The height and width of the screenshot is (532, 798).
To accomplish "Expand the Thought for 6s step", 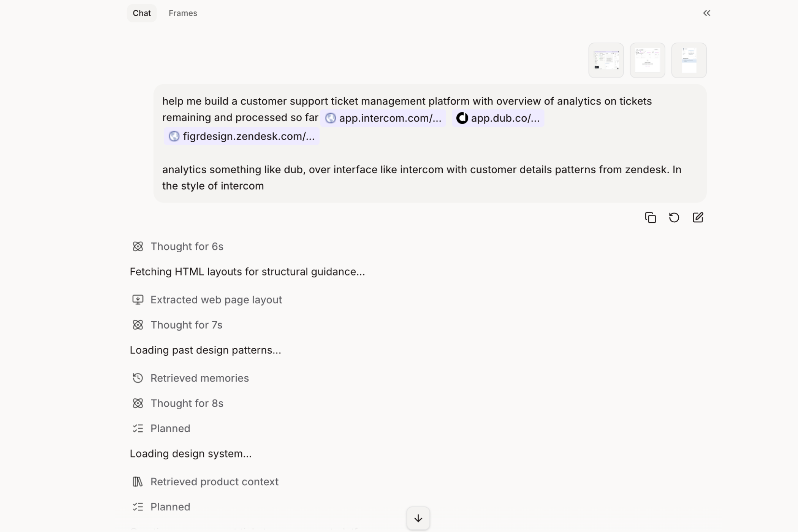I will click(x=187, y=247).
